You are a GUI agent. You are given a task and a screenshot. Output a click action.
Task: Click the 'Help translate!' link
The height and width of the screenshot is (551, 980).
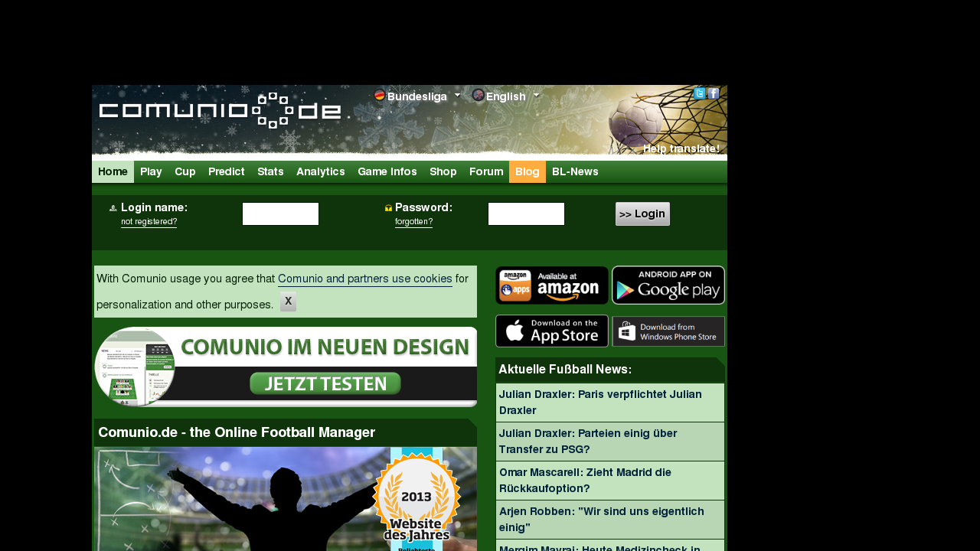(x=681, y=148)
